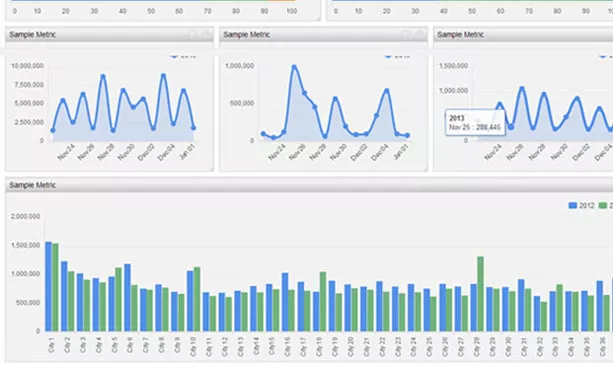This screenshot has width=613, height=366.
Task: Click the highest peak point in the 1,000,000-scale chart
Action: pyautogui.click(x=294, y=67)
